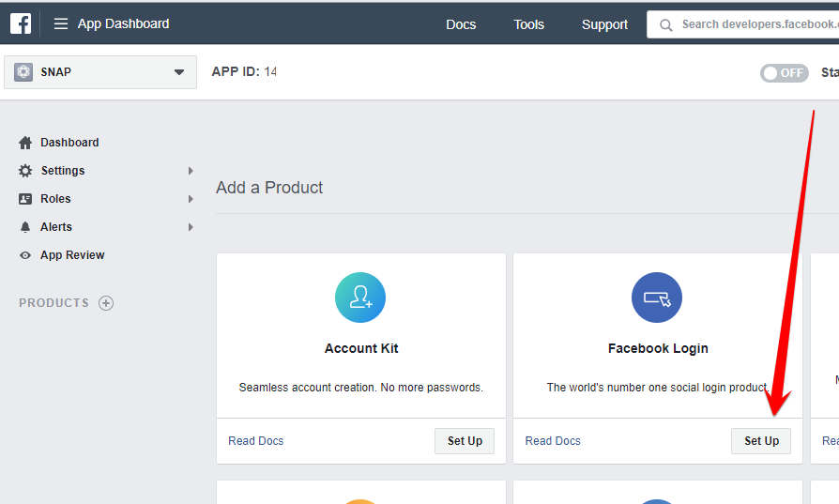
Task: Click 'Seamless account creation' description text
Action: pyautogui.click(x=360, y=388)
